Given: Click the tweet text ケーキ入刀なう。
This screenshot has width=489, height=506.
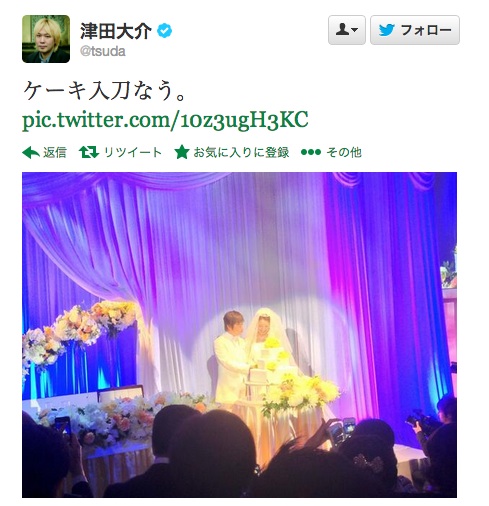Looking at the screenshot, I should pyautogui.click(x=104, y=91).
